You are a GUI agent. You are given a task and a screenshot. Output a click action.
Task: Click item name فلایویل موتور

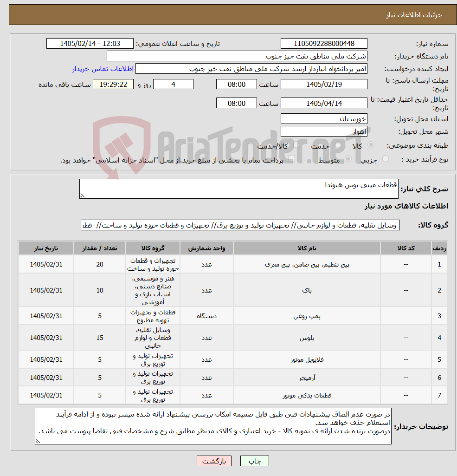(x=307, y=360)
